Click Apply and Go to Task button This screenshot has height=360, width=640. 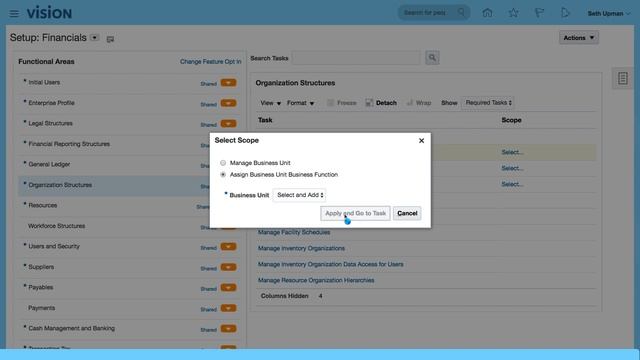click(355, 213)
